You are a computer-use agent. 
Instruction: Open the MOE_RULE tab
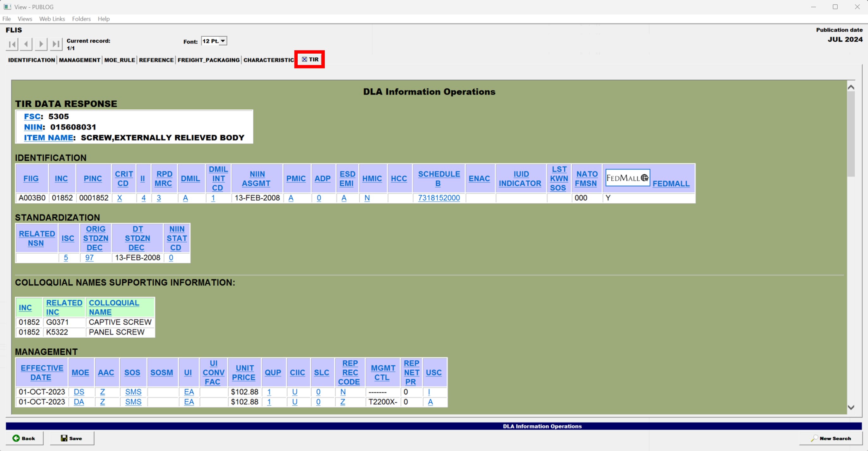120,60
